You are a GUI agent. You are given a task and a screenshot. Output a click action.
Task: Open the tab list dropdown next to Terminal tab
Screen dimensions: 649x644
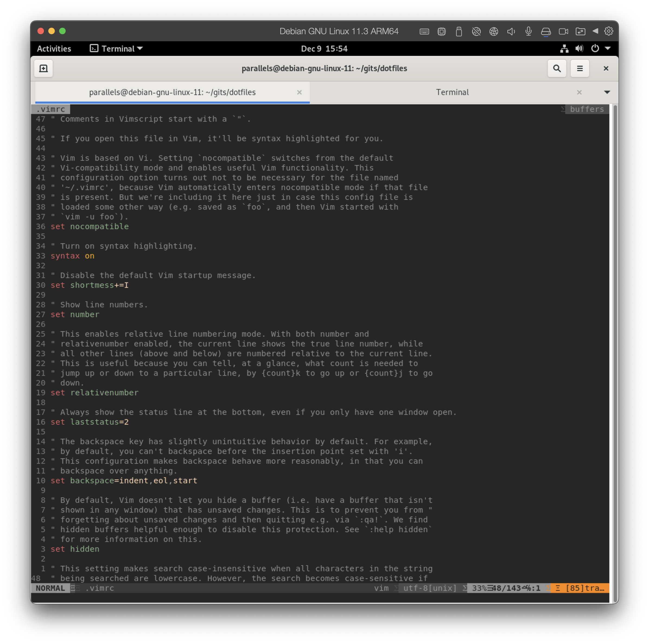(x=607, y=92)
